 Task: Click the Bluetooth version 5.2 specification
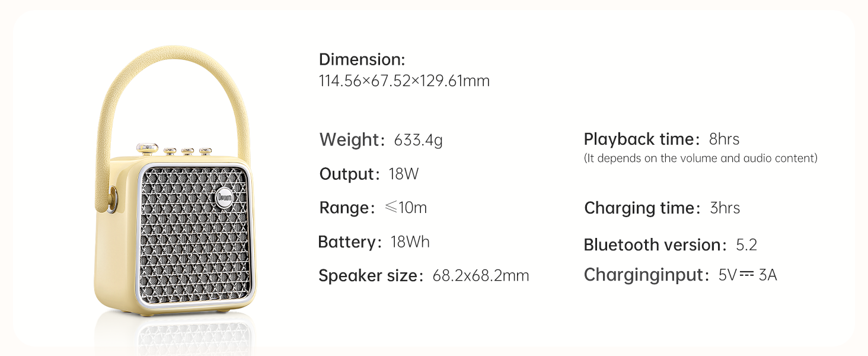point(670,244)
